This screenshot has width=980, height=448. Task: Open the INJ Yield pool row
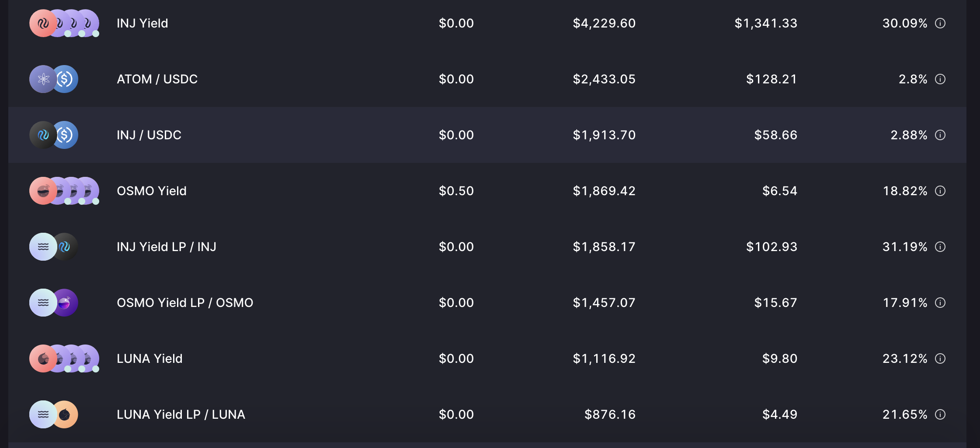pyautogui.click(x=487, y=23)
